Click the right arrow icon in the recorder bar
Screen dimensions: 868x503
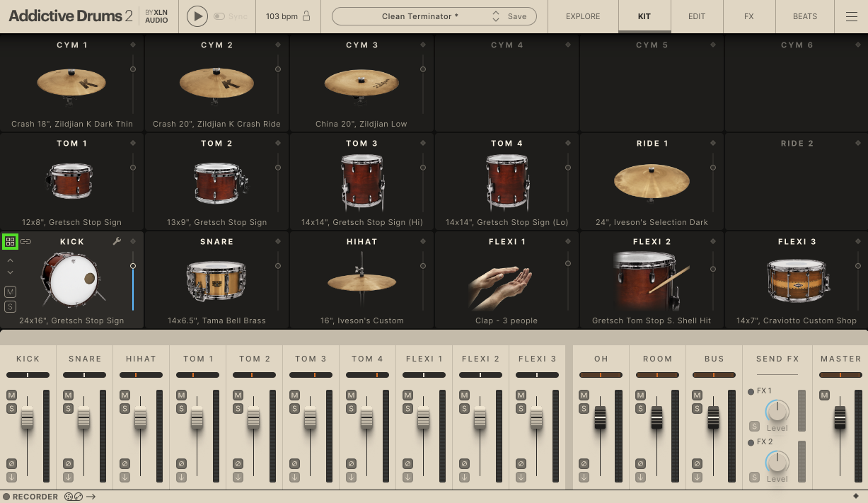point(91,497)
